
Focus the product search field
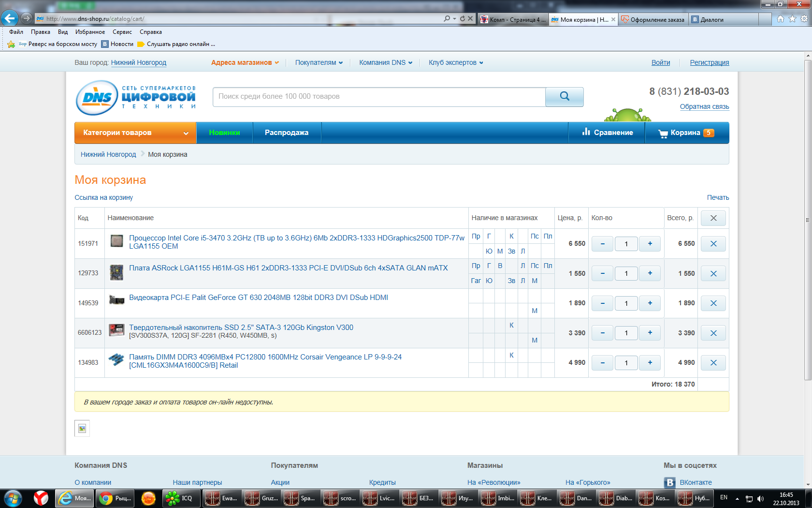(x=379, y=97)
